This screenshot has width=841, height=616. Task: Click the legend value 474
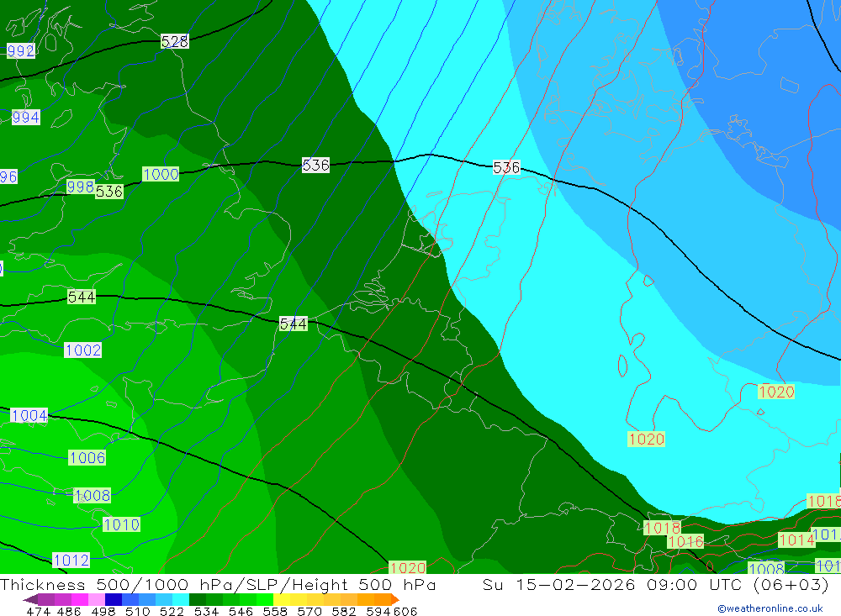pos(38,611)
